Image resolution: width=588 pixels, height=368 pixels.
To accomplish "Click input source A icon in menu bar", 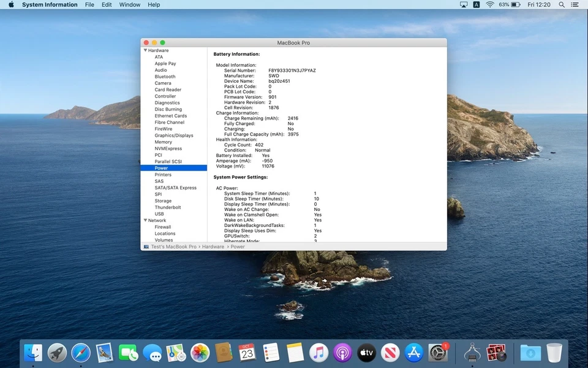I will click(477, 4).
